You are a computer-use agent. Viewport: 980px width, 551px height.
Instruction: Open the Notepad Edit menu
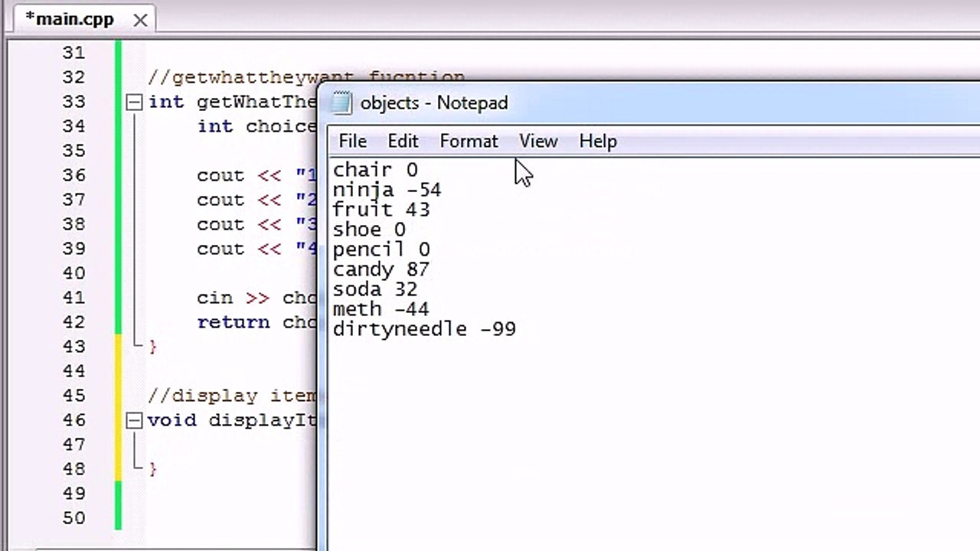pos(403,142)
